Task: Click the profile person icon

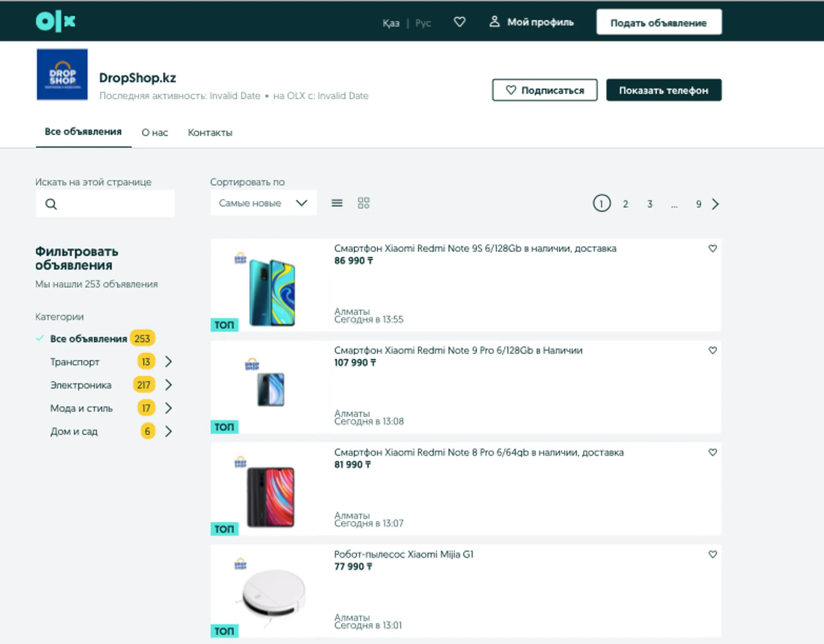Action: tap(494, 22)
